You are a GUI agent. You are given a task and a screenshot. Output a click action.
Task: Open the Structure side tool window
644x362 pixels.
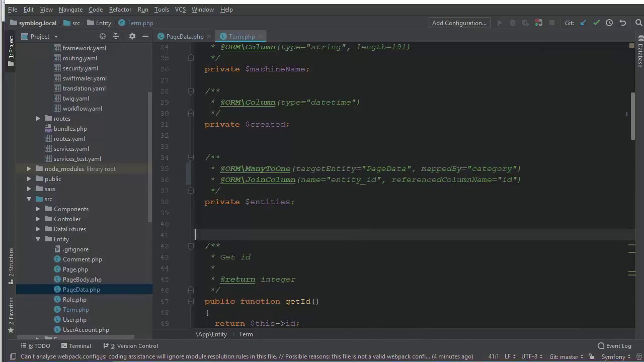pyautogui.click(x=11, y=266)
